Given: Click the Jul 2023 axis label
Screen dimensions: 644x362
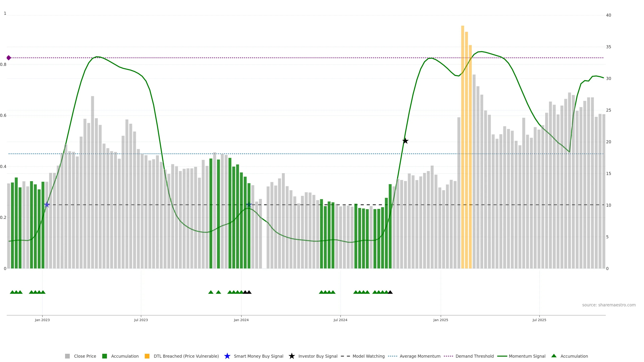Looking at the screenshot, I should (141, 320).
